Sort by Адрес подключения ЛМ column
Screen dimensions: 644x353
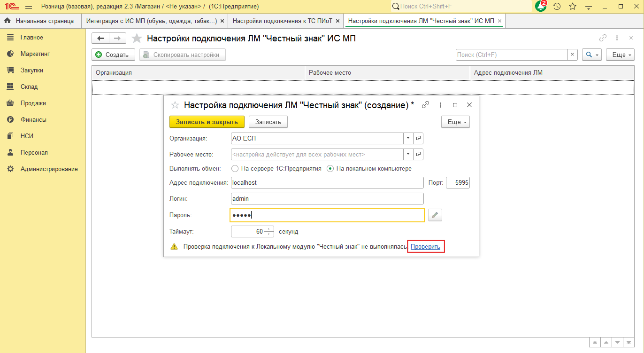pyautogui.click(x=552, y=73)
